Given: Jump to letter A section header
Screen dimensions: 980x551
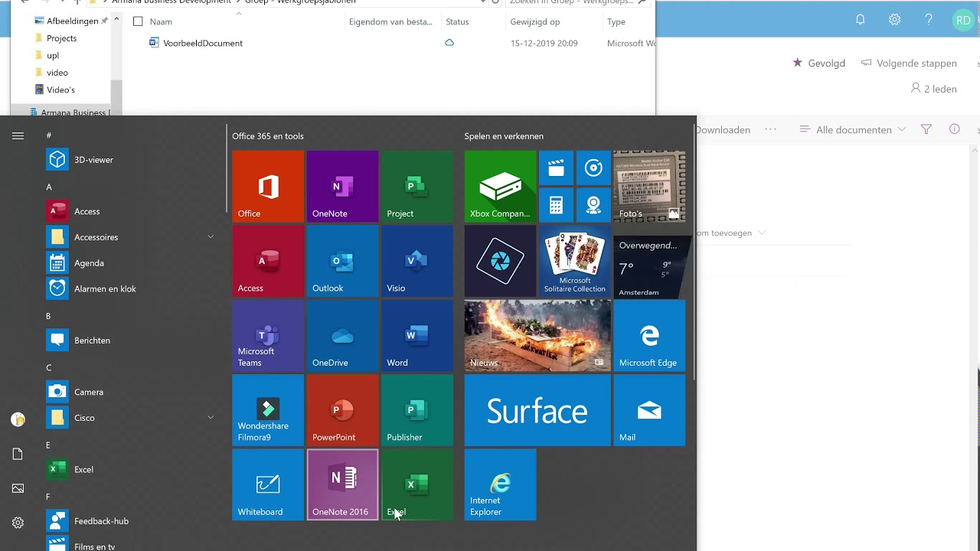Looking at the screenshot, I should [x=49, y=187].
